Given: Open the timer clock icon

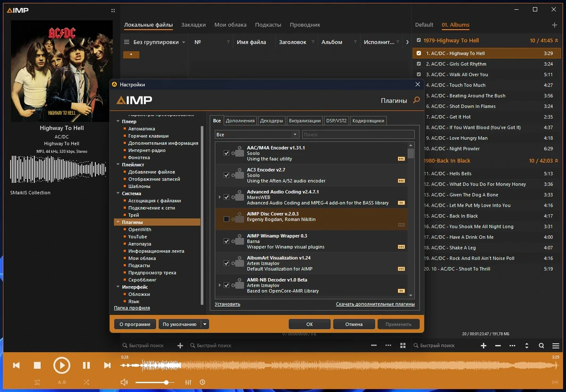Looking at the screenshot, I should pyautogui.click(x=202, y=382).
